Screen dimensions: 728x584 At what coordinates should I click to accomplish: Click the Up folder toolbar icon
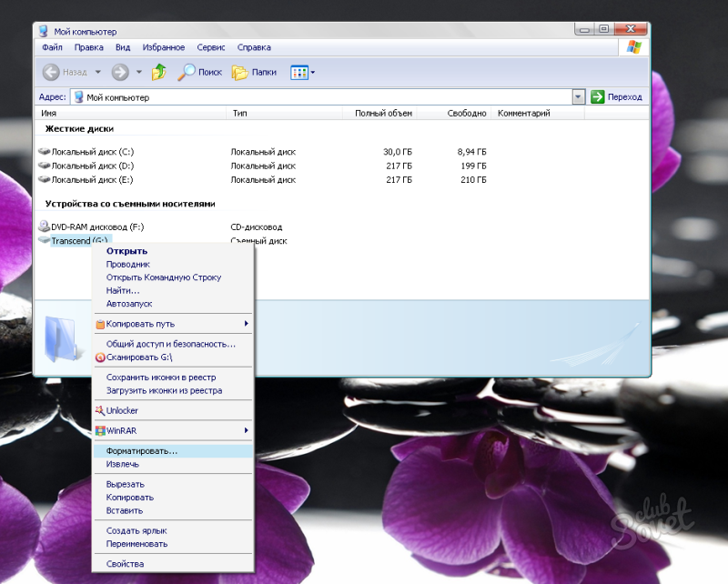(x=159, y=72)
